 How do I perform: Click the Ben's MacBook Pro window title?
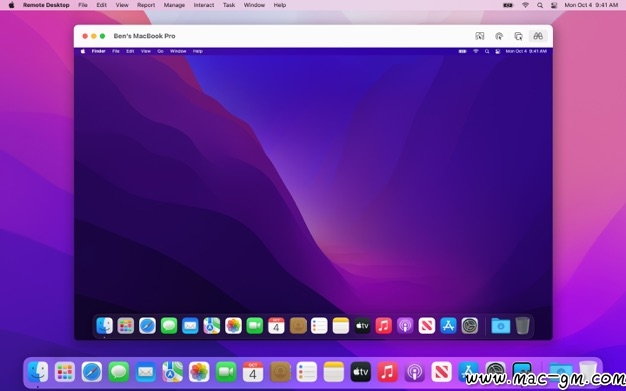pos(145,36)
